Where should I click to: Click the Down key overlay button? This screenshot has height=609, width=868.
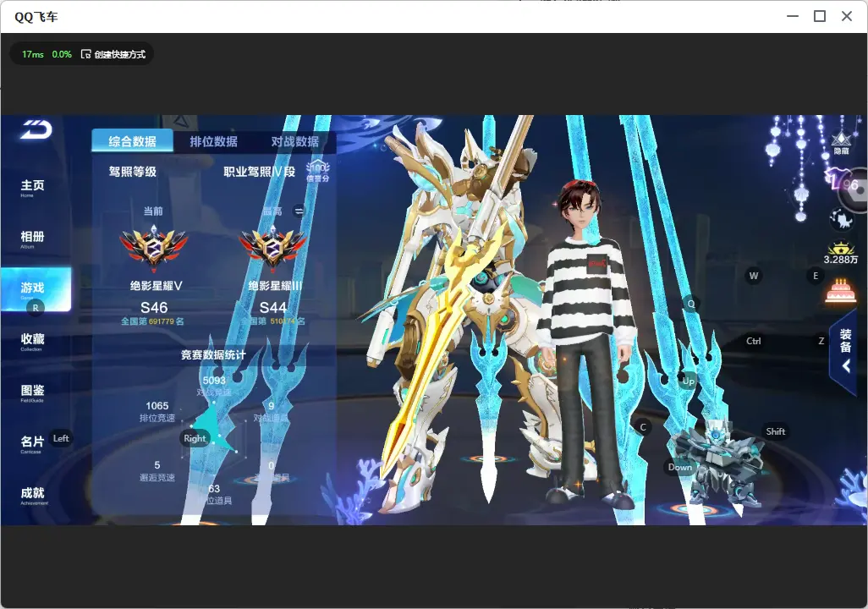(680, 467)
